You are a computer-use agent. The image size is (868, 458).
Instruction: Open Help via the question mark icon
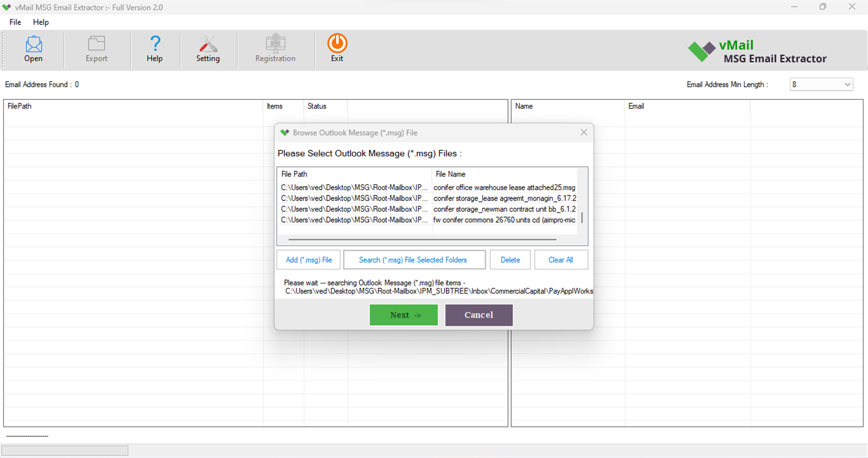click(x=154, y=44)
